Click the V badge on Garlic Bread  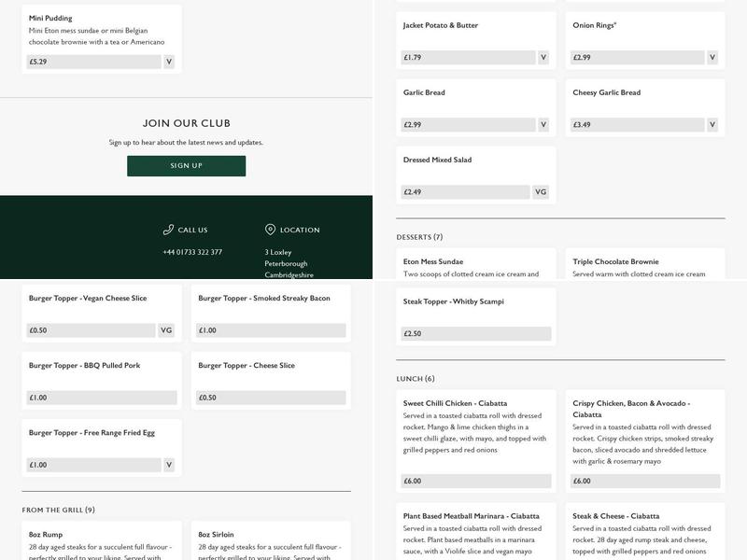coord(543,125)
